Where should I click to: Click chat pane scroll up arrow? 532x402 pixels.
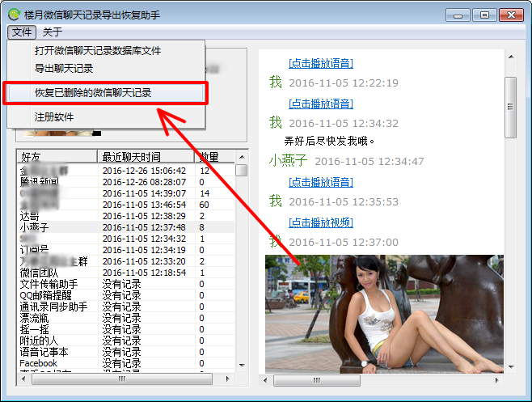click(x=511, y=57)
